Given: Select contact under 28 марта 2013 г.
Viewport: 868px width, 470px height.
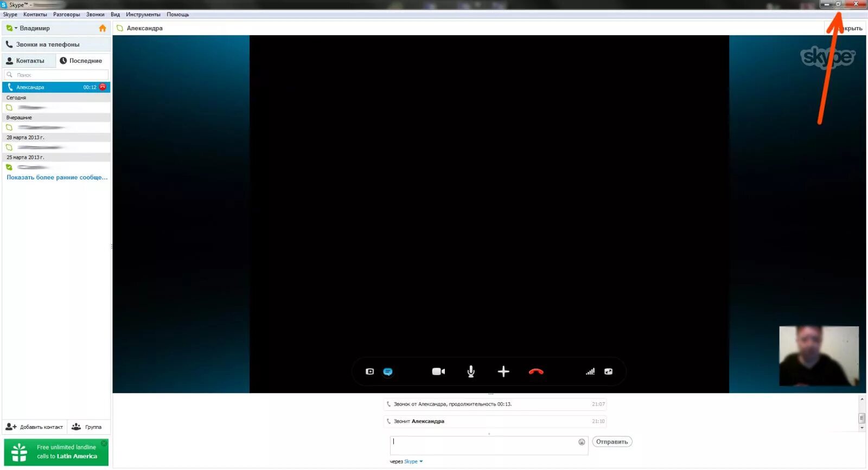Looking at the screenshot, I should point(56,147).
